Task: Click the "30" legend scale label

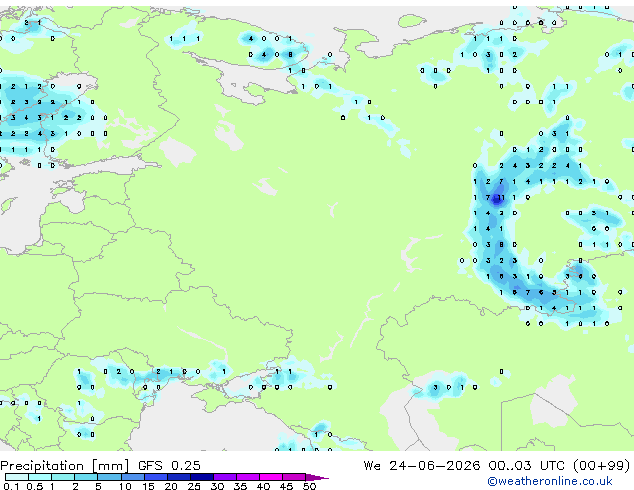Action: pos(217,486)
